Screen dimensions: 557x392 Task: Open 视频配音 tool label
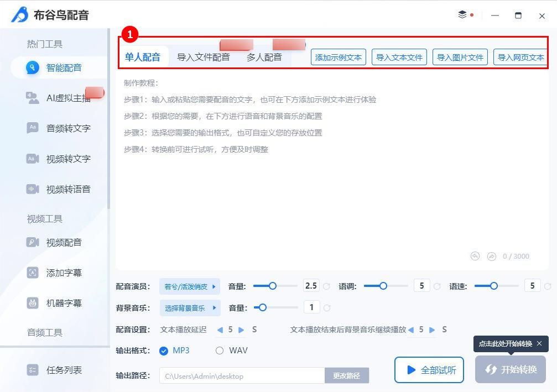click(x=64, y=243)
